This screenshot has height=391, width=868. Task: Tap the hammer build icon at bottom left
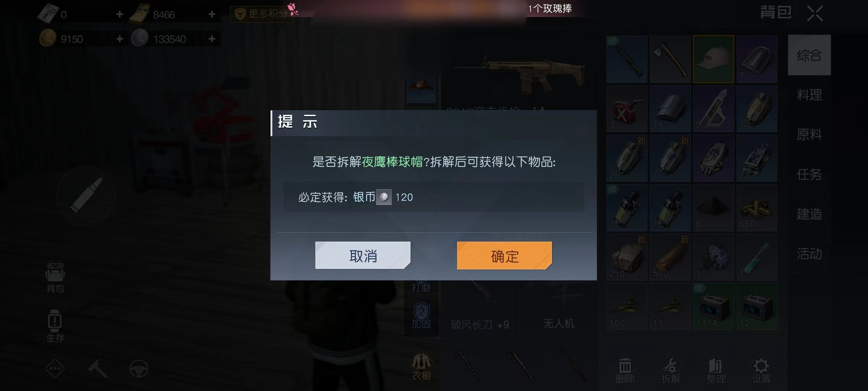point(97,369)
